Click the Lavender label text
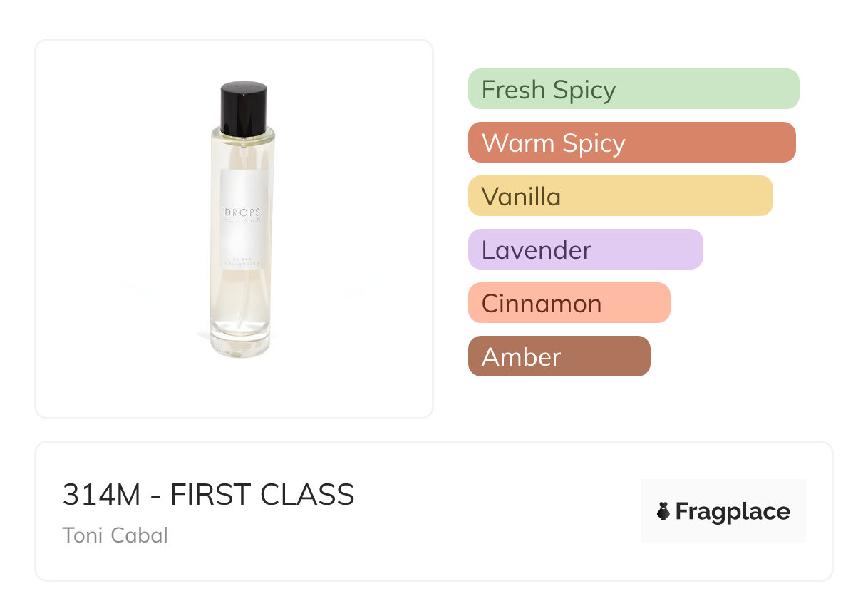868x616 pixels. 537,250
